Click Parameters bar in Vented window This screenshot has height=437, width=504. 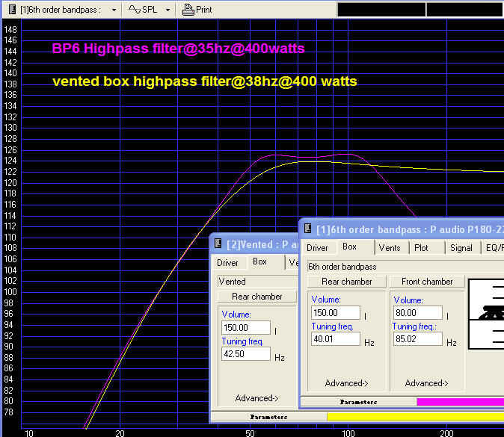pos(268,417)
